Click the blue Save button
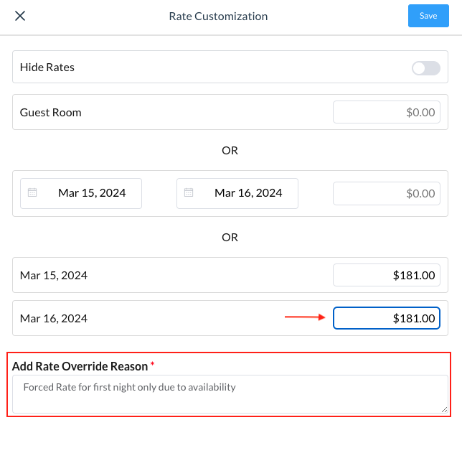Viewport: 462px width, 476px height. coord(428,16)
